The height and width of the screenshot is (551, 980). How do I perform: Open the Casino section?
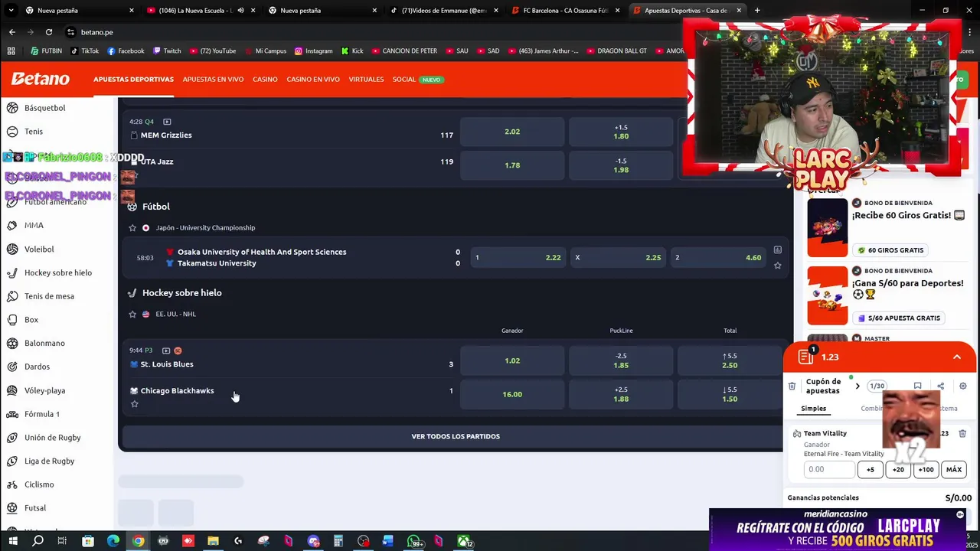point(265,80)
